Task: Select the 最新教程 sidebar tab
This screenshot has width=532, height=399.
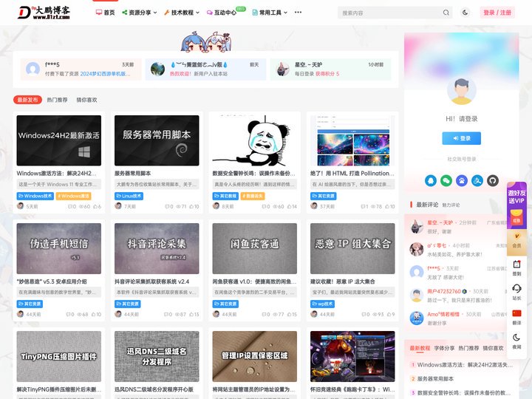Action: pyautogui.click(x=420, y=348)
